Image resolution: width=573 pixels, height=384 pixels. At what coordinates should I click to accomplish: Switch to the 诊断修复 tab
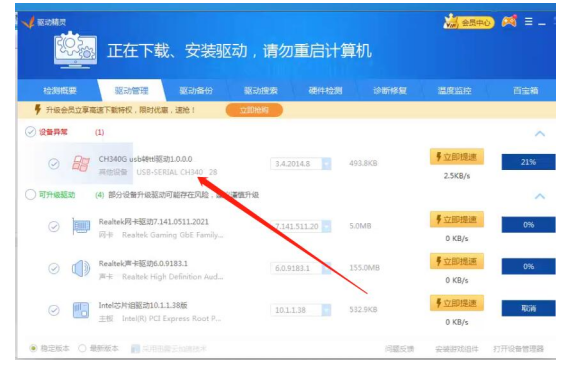click(390, 90)
